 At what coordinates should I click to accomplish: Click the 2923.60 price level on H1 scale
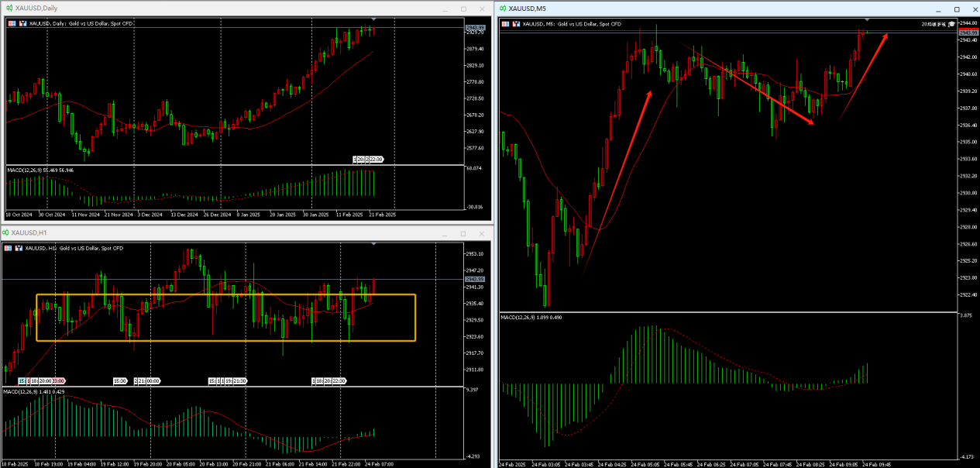coord(474,337)
